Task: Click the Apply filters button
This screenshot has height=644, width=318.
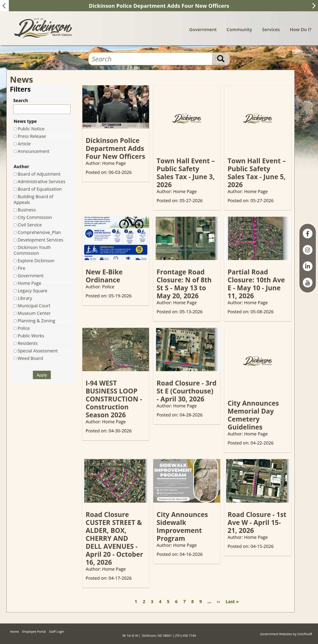Action: pyautogui.click(x=42, y=375)
